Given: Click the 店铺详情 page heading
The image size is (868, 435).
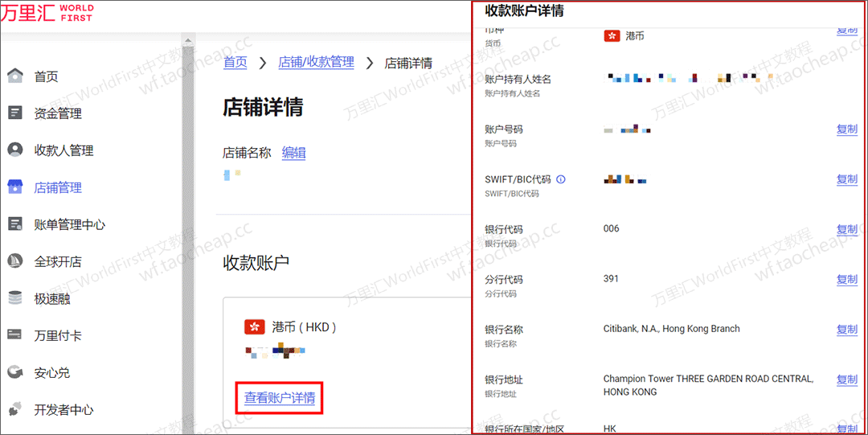Looking at the screenshot, I should point(263,108).
